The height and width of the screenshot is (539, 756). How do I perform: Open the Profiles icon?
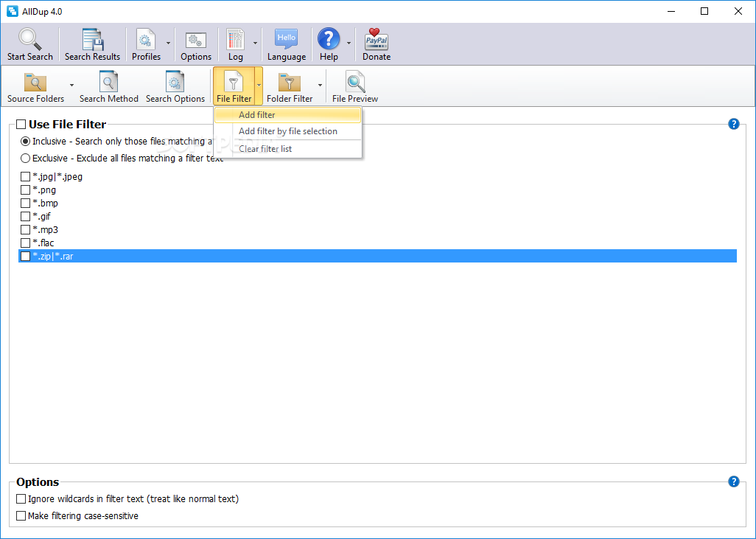pos(146,39)
